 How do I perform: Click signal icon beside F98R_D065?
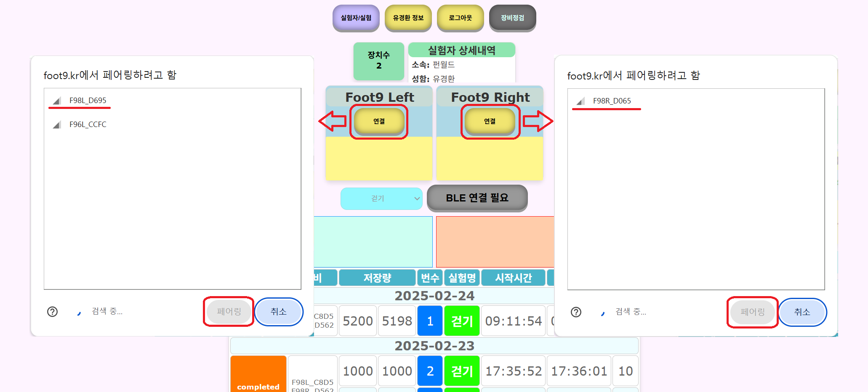[x=580, y=101]
